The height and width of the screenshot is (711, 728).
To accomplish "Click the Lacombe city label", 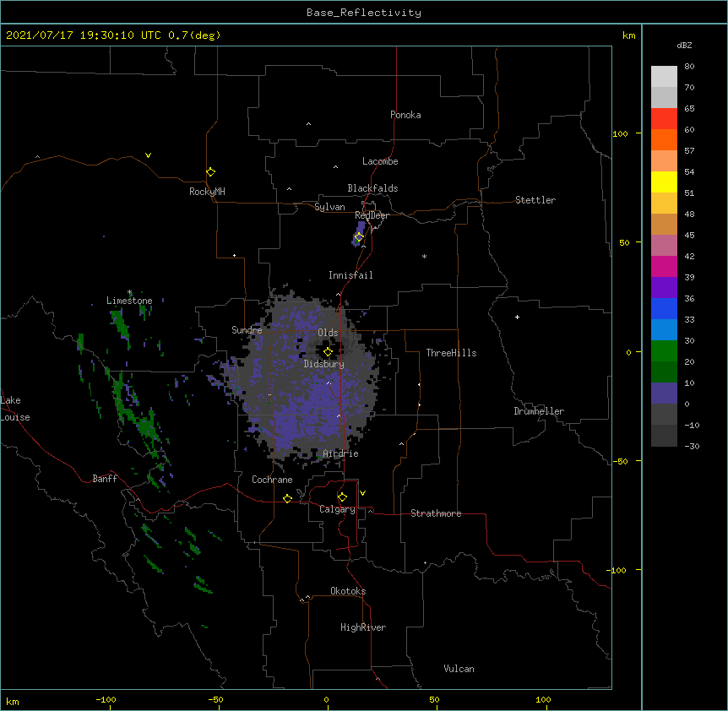I will [x=380, y=161].
